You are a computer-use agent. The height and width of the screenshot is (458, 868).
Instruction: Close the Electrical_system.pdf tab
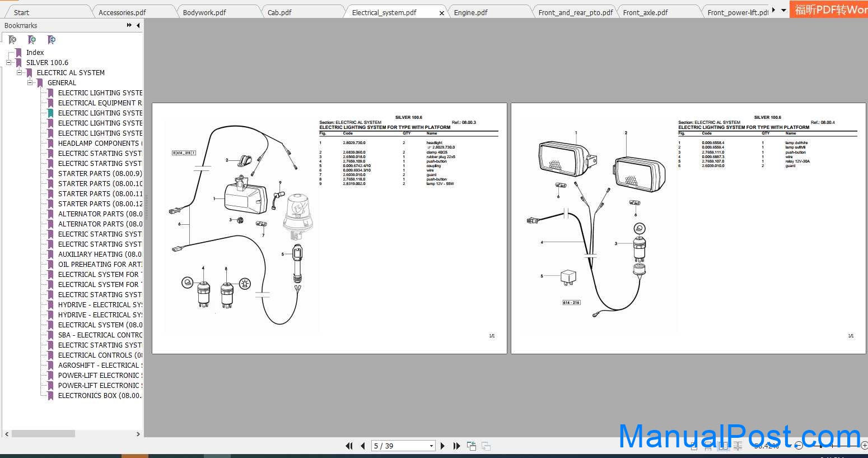(x=442, y=13)
